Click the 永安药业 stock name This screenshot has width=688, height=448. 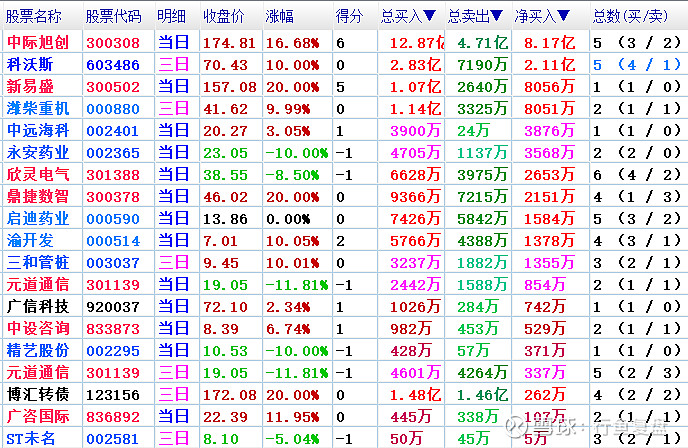[38, 152]
